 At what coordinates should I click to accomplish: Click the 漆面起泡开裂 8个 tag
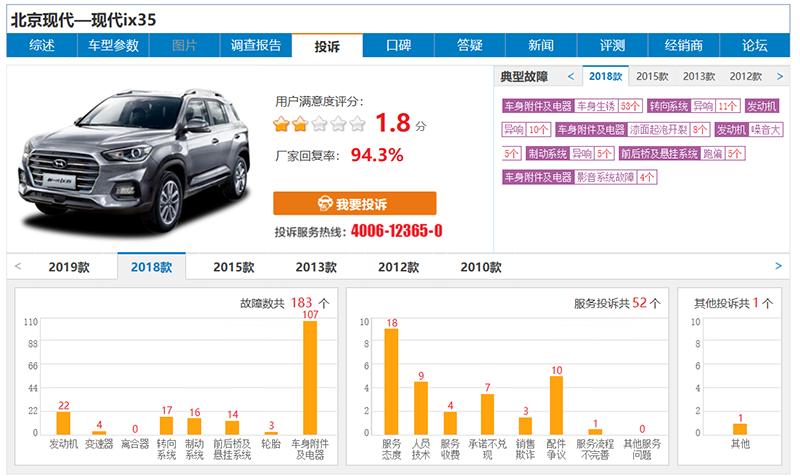coord(633,130)
